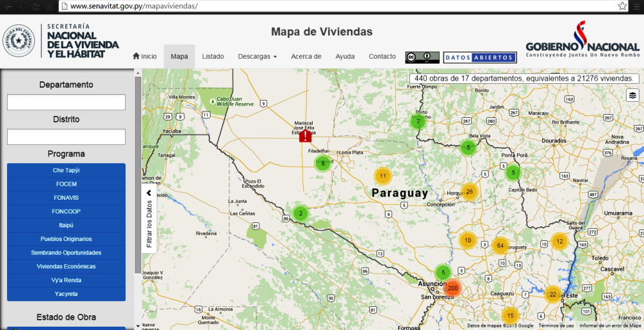Toggle the Che Tapýi program filter
Viewport: 644px width, 330px height.
point(66,171)
